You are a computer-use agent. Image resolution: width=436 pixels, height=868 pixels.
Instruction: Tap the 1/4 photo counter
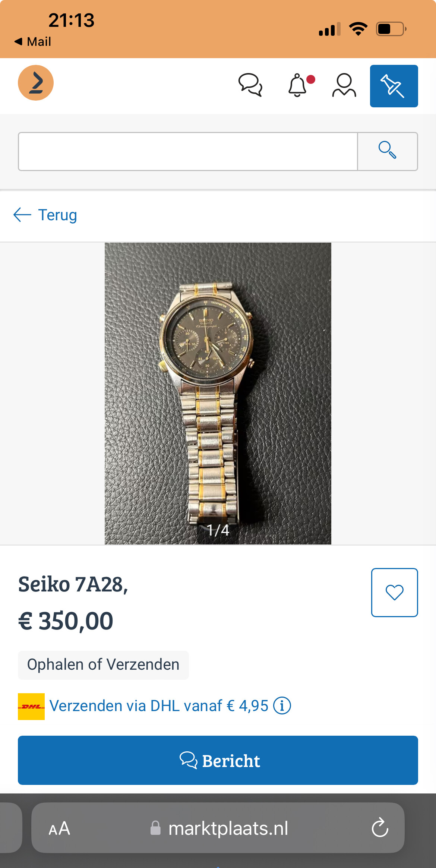pos(218,530)
